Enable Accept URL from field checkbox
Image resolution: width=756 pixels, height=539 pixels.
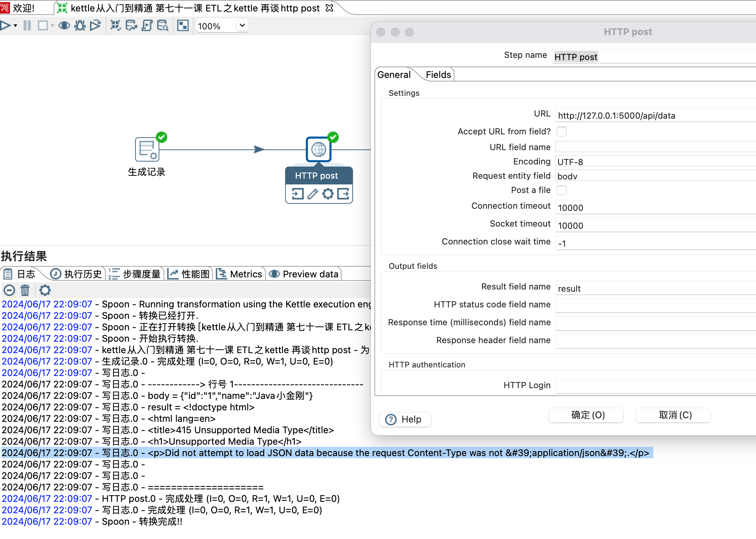[x=562, y=132]
